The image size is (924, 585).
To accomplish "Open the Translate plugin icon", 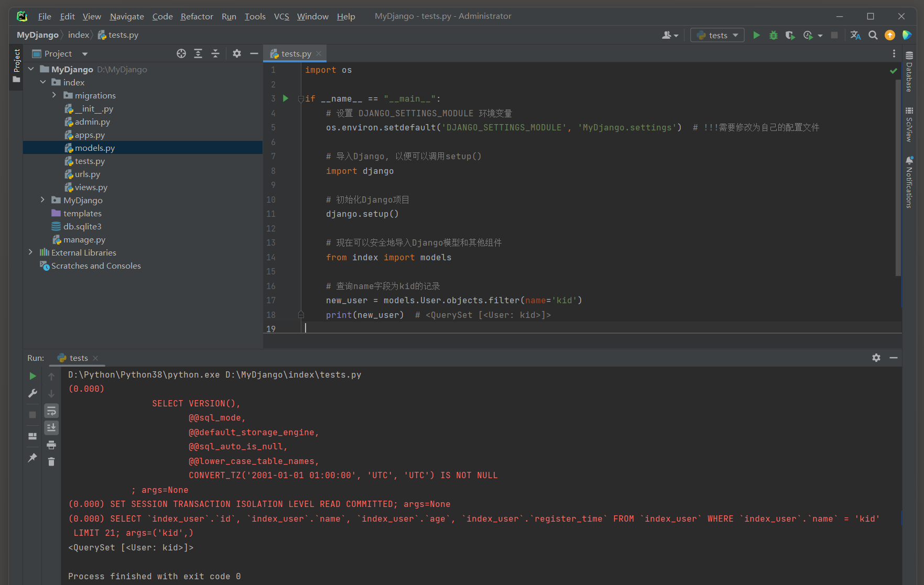I will [x=855, y=35].
